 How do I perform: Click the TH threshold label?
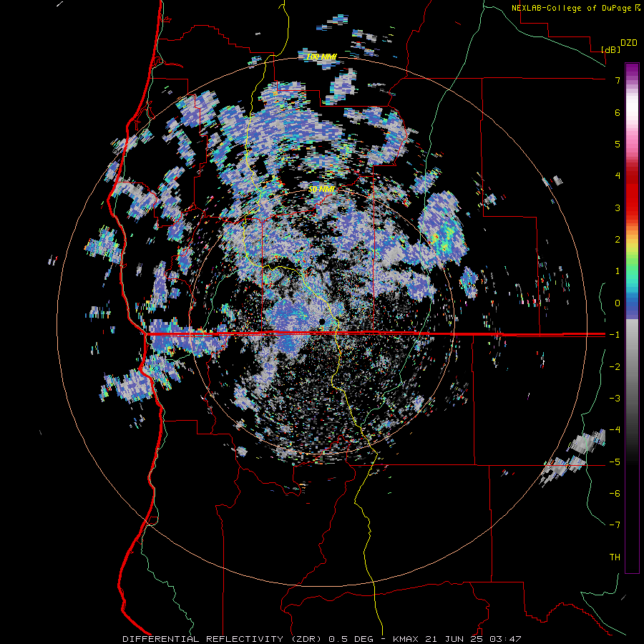click(615, 557)
